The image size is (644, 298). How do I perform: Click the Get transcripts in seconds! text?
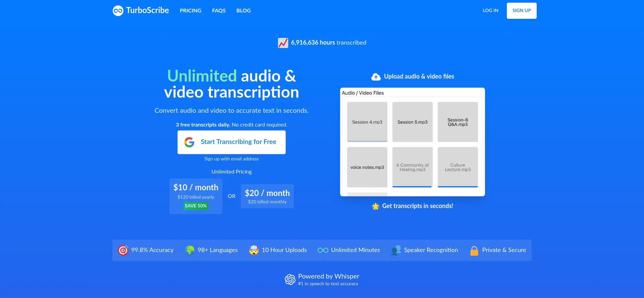coord(418,206)
